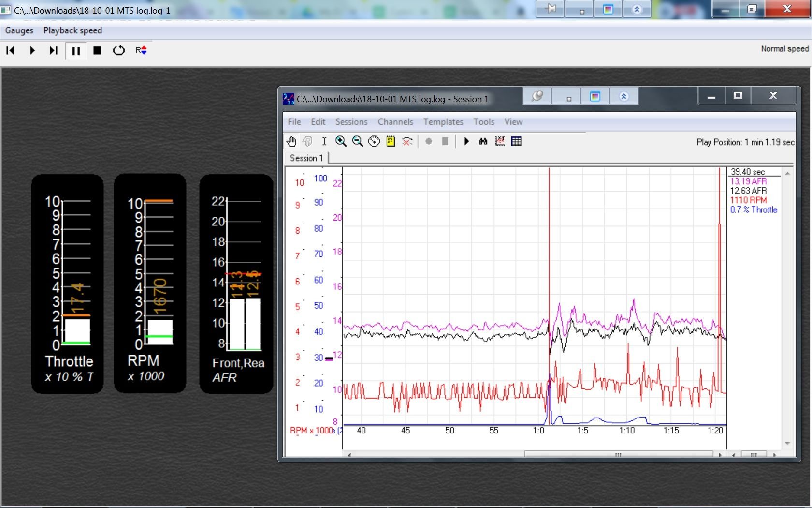Toggle the pin icon on the title bar
Image resolution: width=812 pixels, height=508 pixels.
click(550, 9)
